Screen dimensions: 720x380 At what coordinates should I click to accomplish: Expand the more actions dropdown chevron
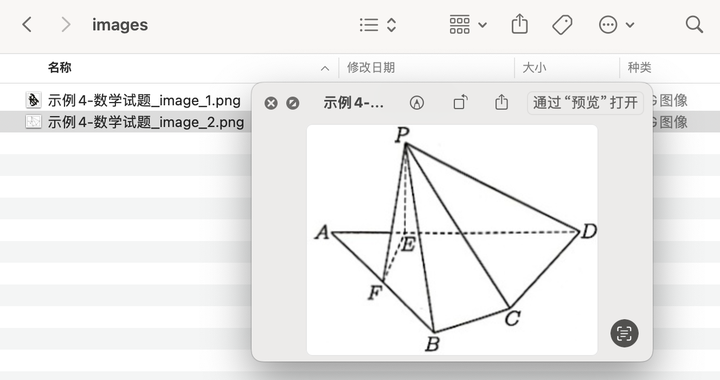point(630,25)
